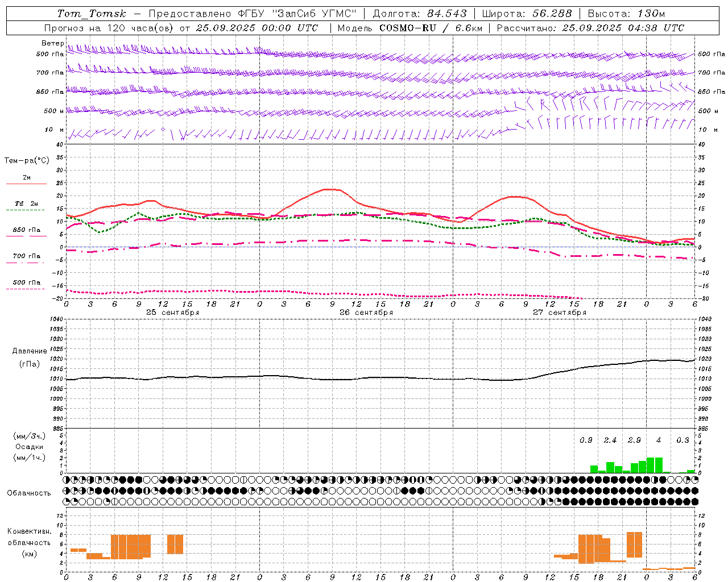Viewport: 728px width, 582px height.
Task: Click the Широта: 56.288 value
Action: [x=527, y=14]
